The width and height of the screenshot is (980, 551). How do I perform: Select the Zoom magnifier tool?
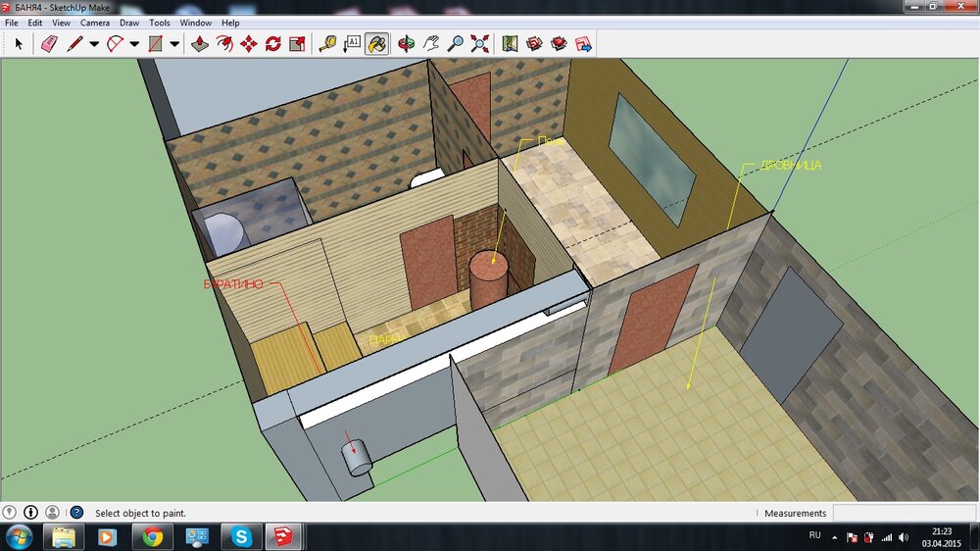point(456,44)
